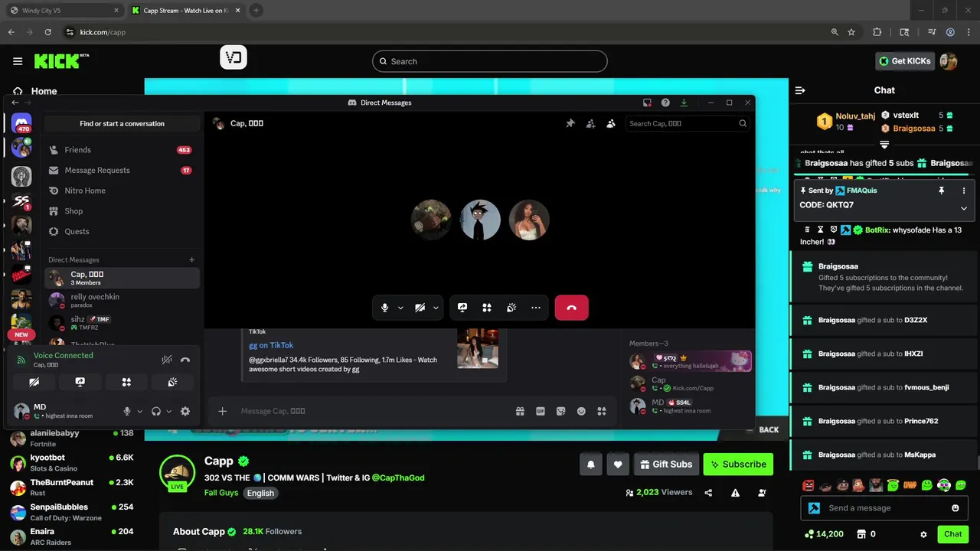Toggle notification bell for Capp
Image resolution: width=980 pixels, height=551 pixels.
(x=591, y=464)
